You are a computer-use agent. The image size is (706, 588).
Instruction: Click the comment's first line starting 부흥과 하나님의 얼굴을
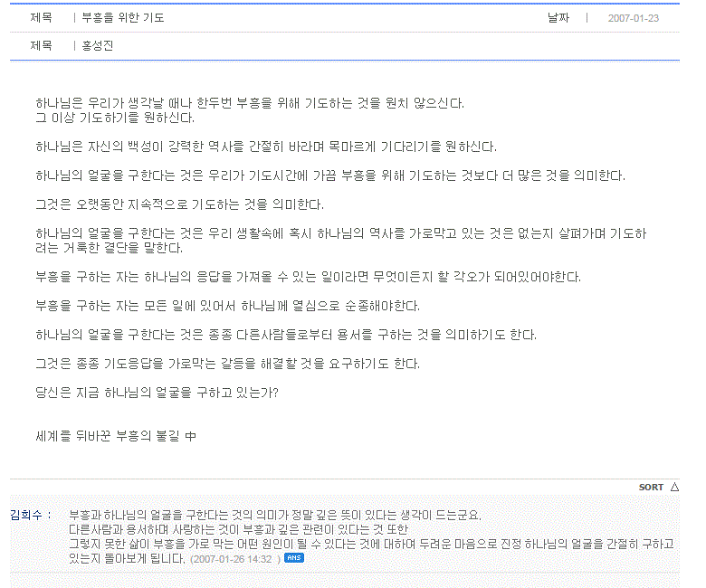(275, 515)
